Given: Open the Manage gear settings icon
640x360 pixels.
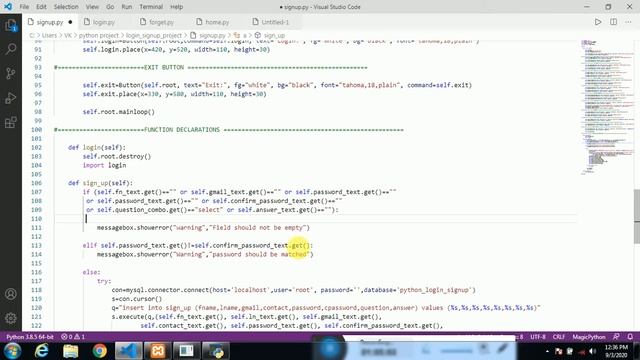Looking at the screenshot, I should [11, 318].
